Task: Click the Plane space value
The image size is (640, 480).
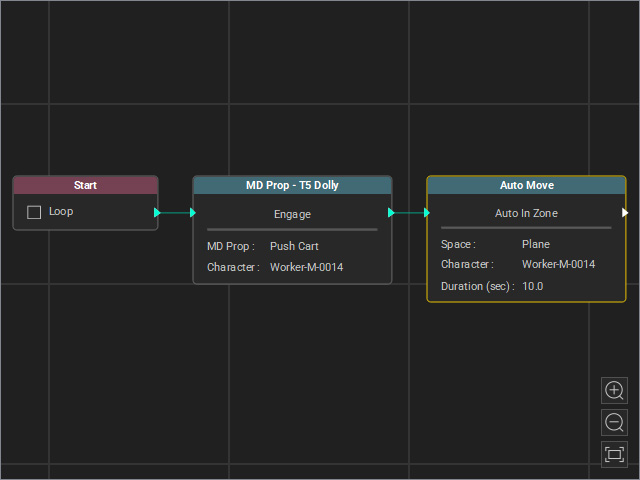Action: (536, 244)
